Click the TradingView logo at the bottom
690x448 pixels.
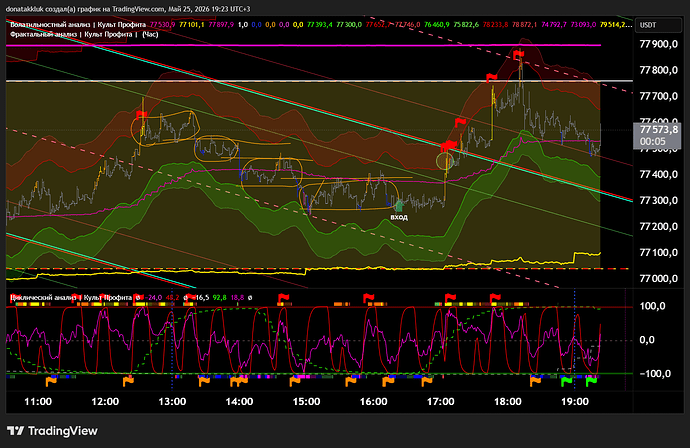[52, 431]
